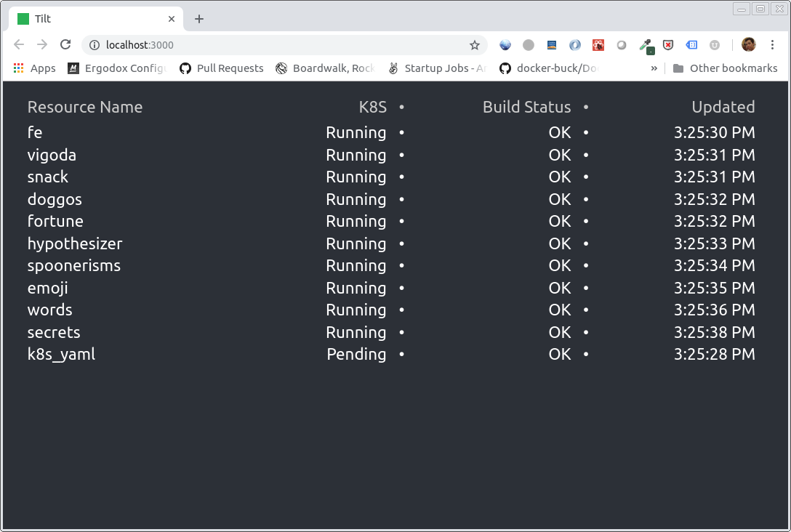This screenshot has height=532, width=791.
Task: Click the 3:25:33 PM timestamp
Action: (x=715, y=243)
